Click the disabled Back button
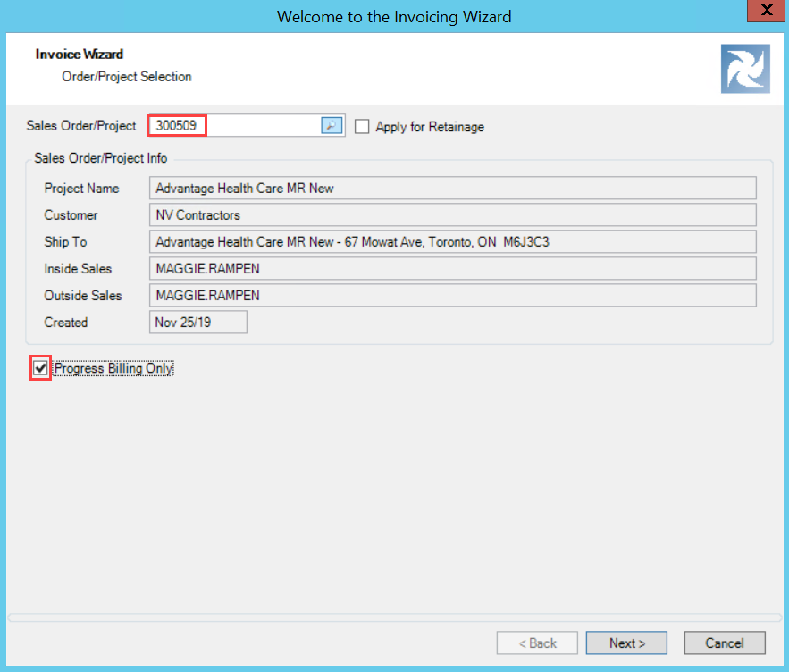This screenshot has width=789, height=672. coord(537,643)
